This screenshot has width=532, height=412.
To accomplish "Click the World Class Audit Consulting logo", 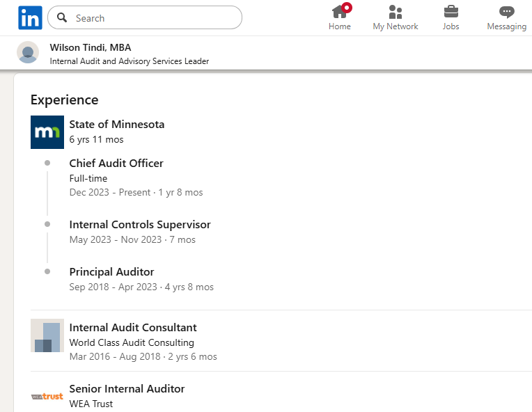I will [x=47, y=335].
